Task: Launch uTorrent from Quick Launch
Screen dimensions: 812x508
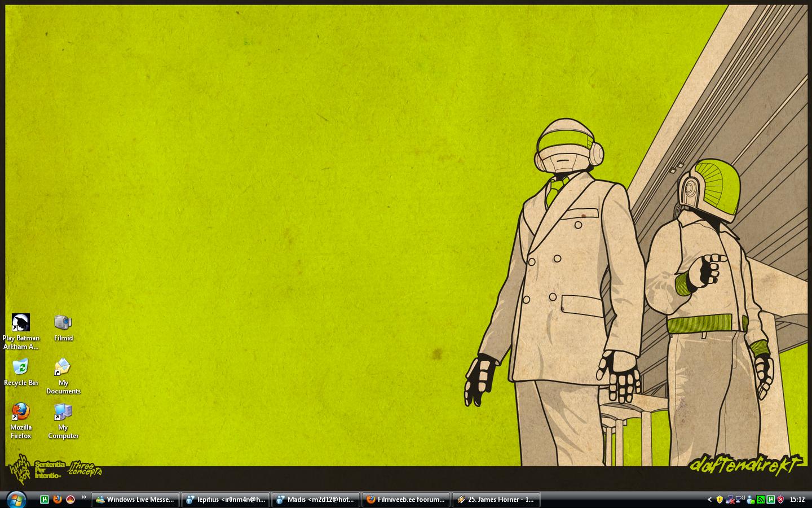Action: 44,500
